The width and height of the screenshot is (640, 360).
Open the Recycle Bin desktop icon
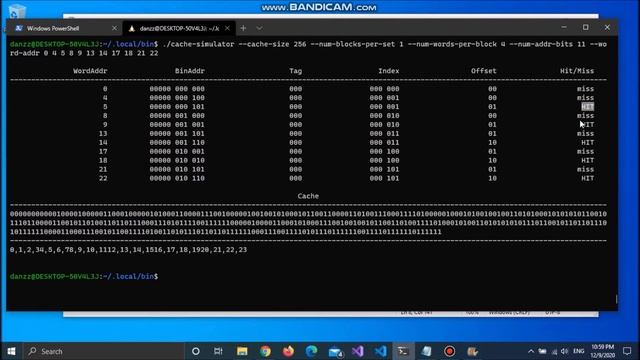(x=16, y=12)
